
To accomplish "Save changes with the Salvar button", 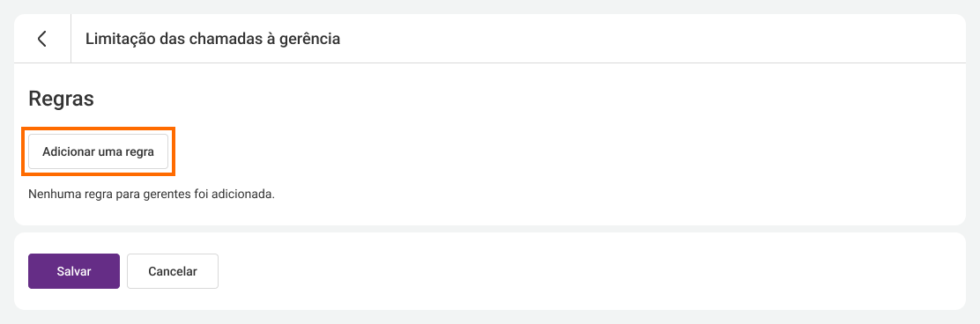I will coord(74,271).
